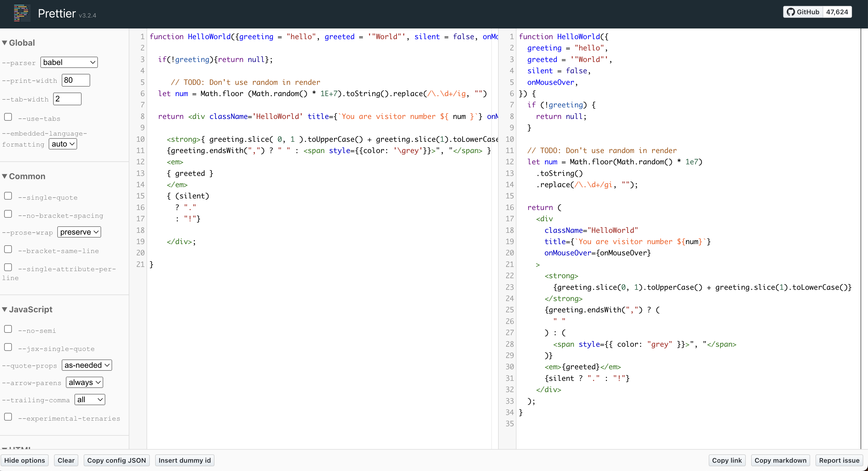Click the --tab-width input field

67,99
